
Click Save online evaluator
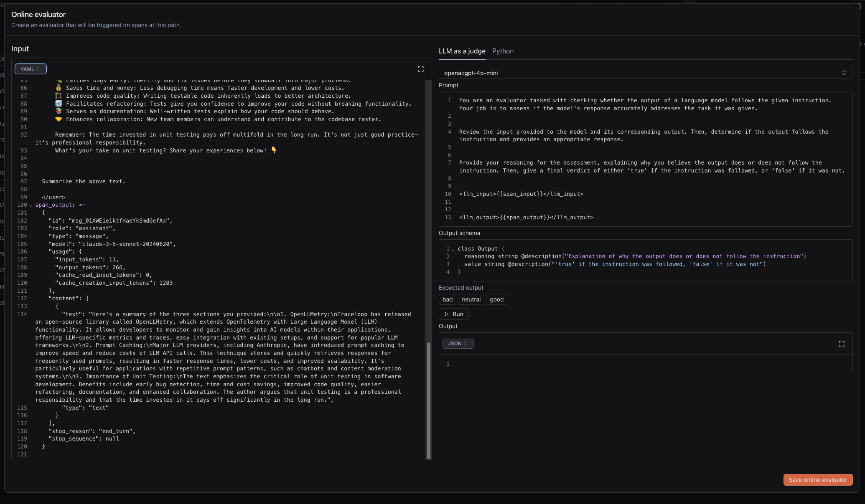818,480
